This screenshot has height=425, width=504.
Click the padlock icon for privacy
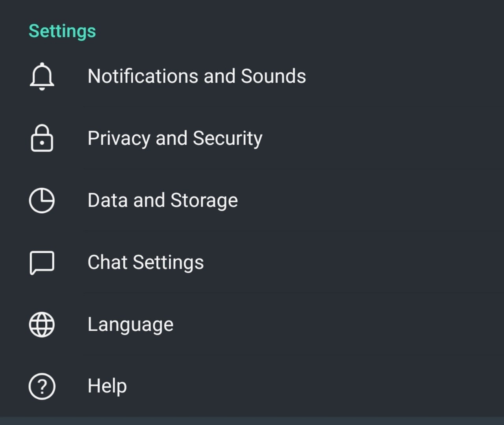pyautogui.click(x=42, y=138)
